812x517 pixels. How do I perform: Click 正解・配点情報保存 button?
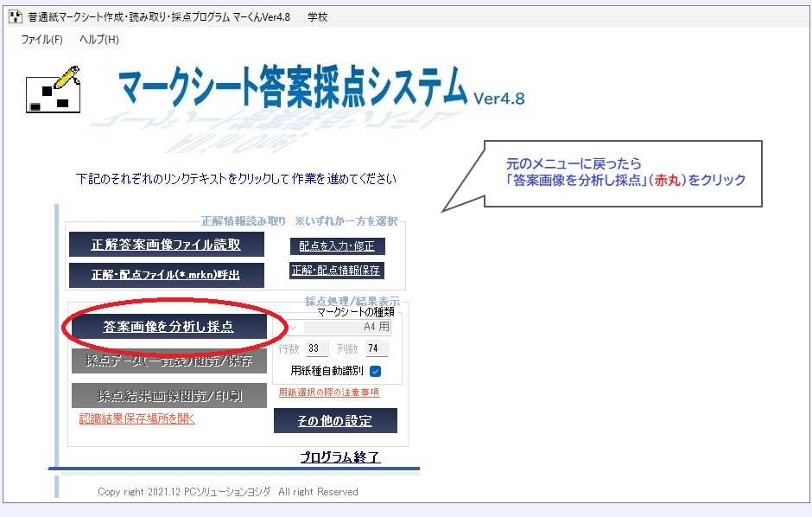336,271
